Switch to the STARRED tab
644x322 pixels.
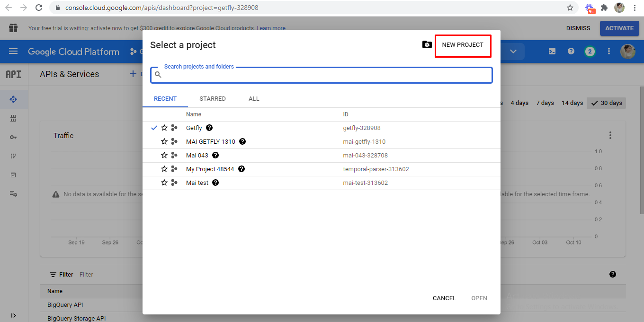click(x=213, y=99)
